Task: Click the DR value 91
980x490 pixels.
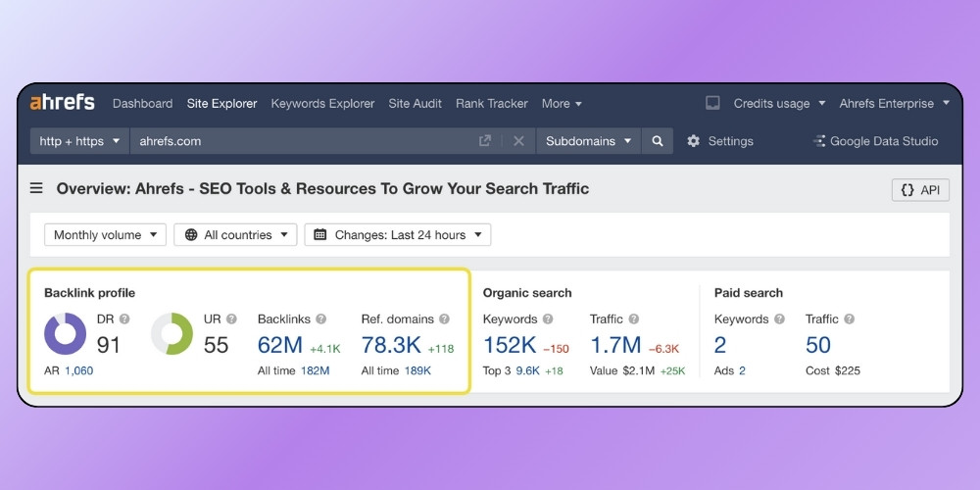Action: tap(108, 345)
